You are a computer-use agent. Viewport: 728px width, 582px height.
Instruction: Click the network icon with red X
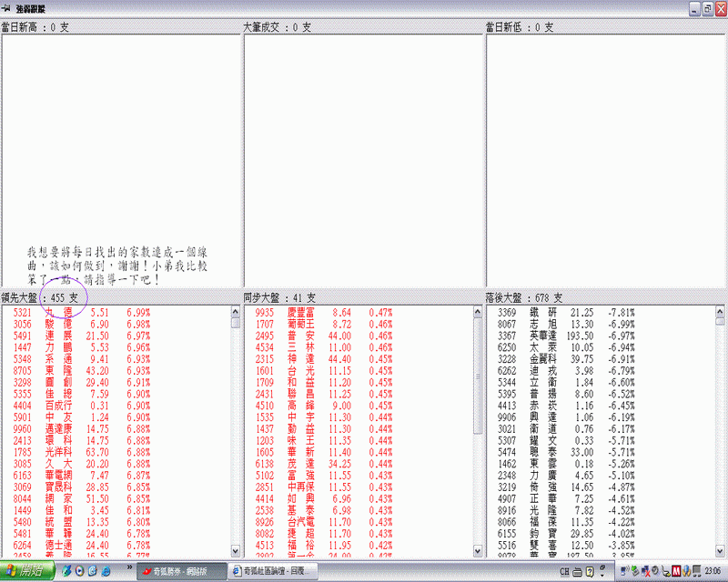click(x=648, y=571)
